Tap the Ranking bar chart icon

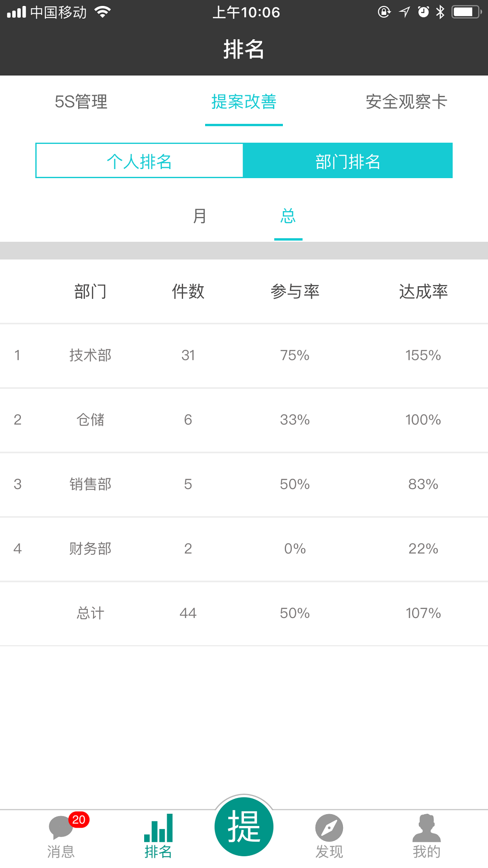click(158, 828)
